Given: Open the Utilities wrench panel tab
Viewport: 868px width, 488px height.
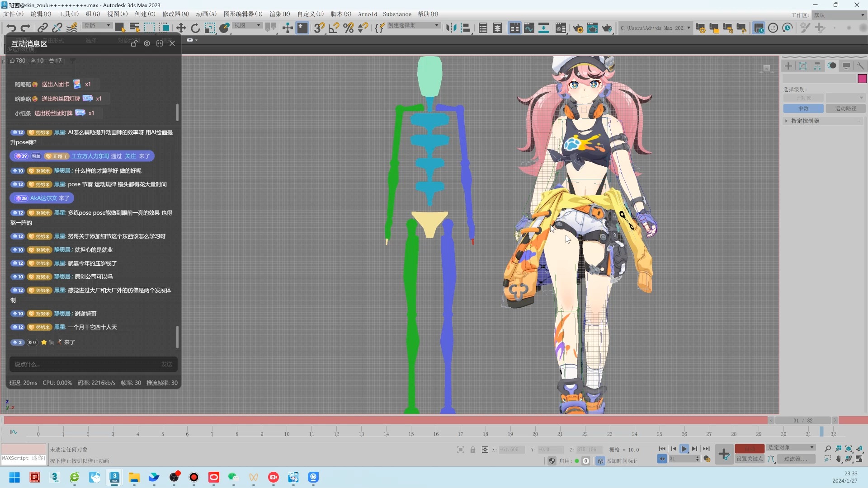Looking at the screenshot, I should [x=860, y=66].
